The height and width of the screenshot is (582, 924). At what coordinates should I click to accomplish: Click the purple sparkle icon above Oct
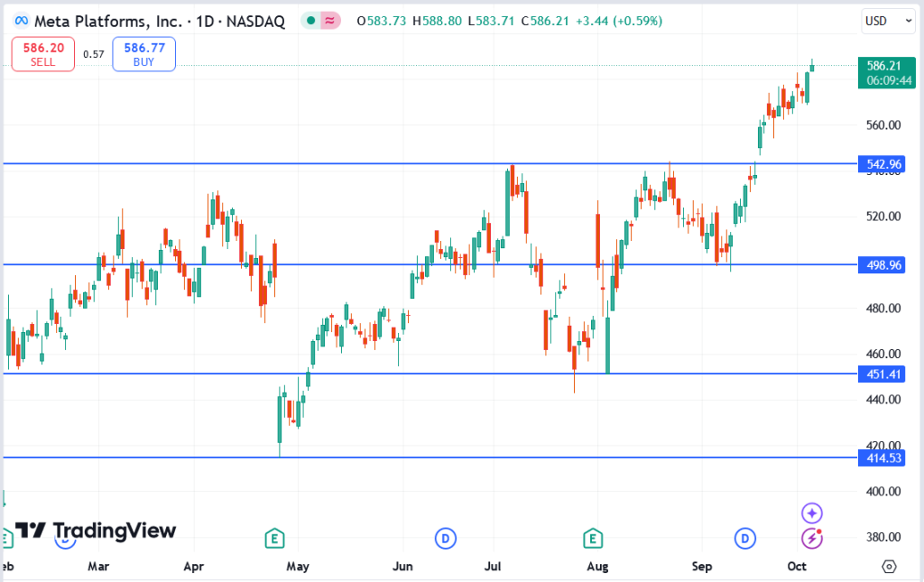[812, 513]
